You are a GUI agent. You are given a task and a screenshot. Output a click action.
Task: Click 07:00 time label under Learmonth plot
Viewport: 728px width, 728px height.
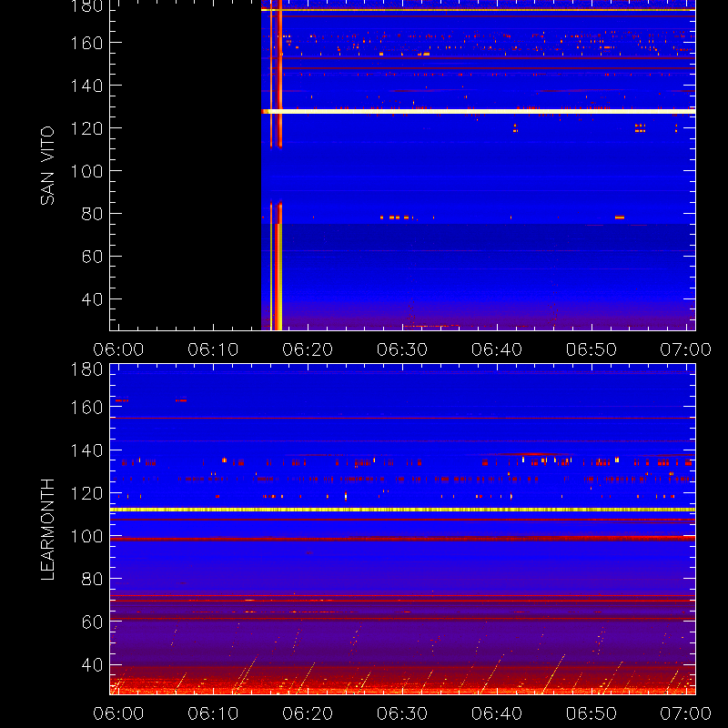pyautogui.click(x=686, y=713)
